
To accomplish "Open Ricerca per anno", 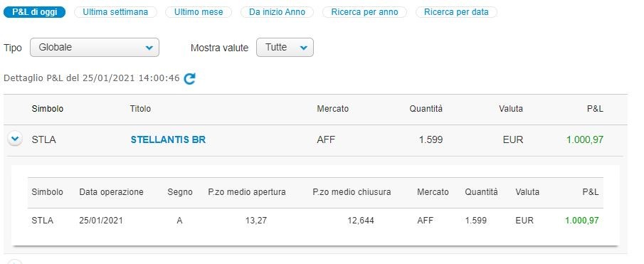I will point(365,12).
